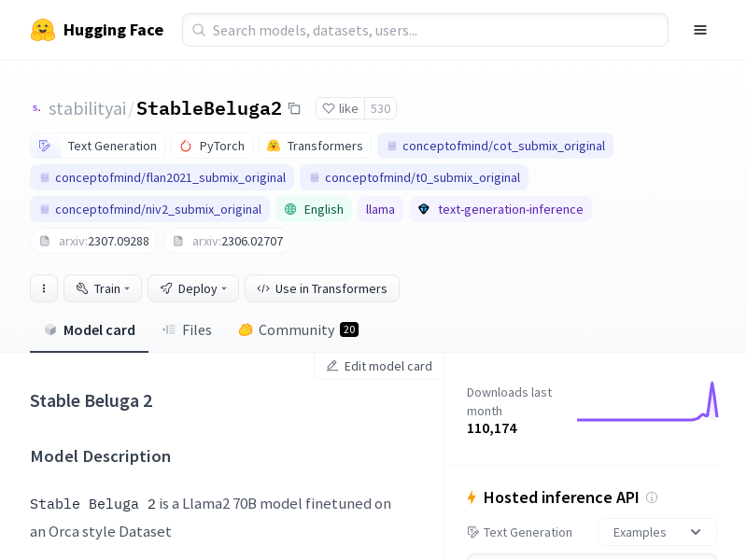Click the search models input field
This screenshot has width=747, height=560.
[x=425, y=30]
